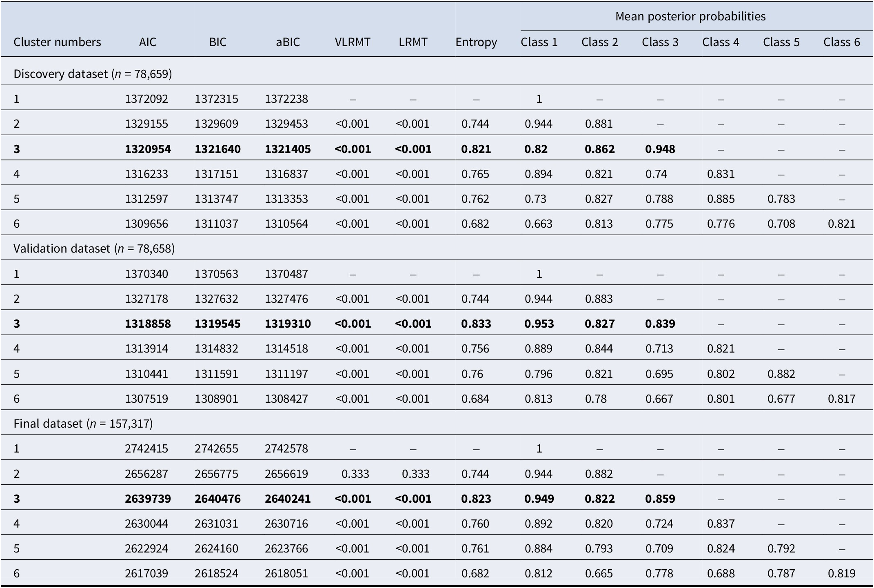874x588 pixels.
Task: Select bold BIC value 1319545
Action: (217, 324)
